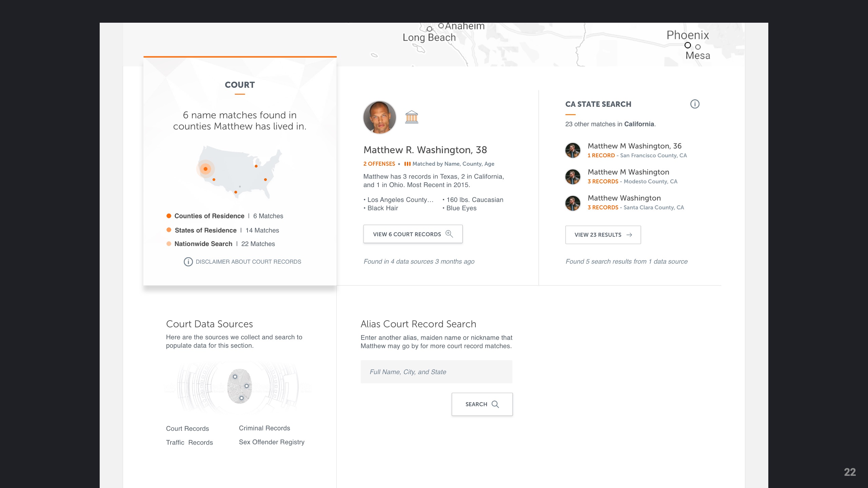Click the match strength bars icon
Screen dimensions: 868x488
tap(407, 164)
